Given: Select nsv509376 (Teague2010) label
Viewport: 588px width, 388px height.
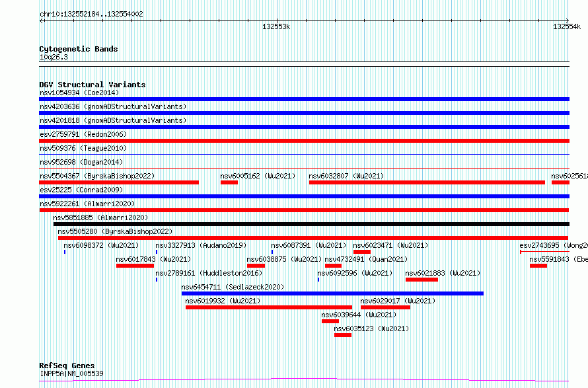Looking at the screenshot, I should pos(83,148).
